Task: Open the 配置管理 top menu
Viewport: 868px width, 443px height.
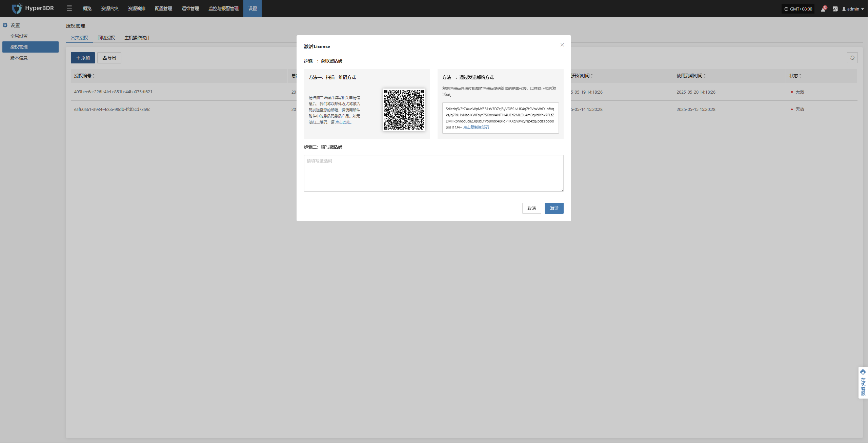Action: point(163,8)
